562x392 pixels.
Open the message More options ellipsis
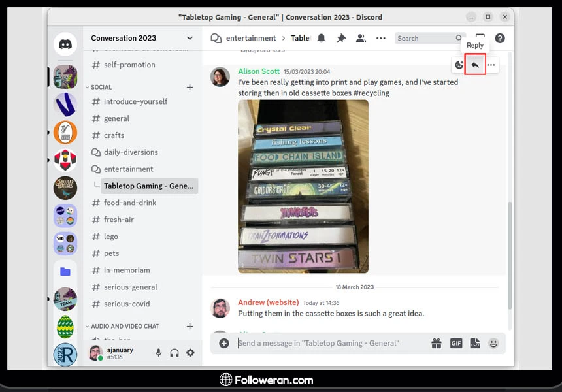click(491, 65)
